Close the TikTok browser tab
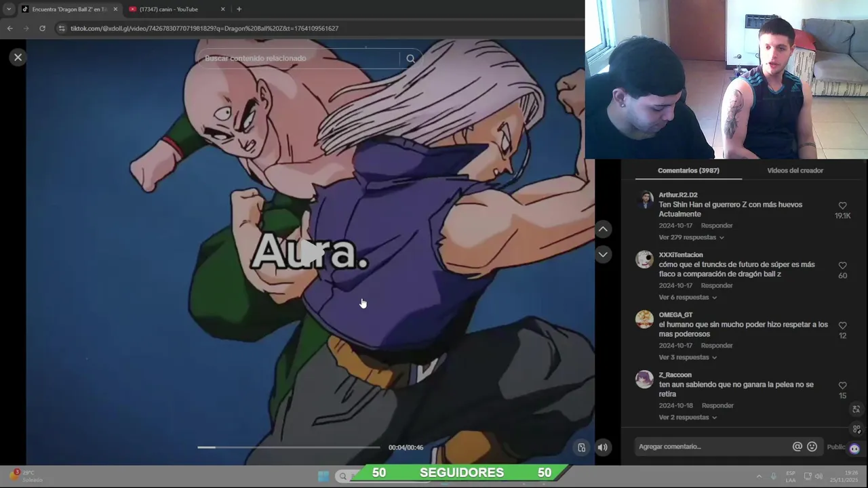 115,9
